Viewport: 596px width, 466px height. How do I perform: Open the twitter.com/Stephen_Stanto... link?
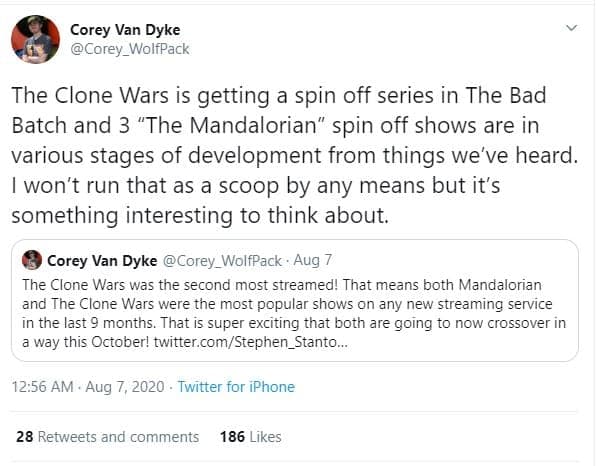pos(250,342)
